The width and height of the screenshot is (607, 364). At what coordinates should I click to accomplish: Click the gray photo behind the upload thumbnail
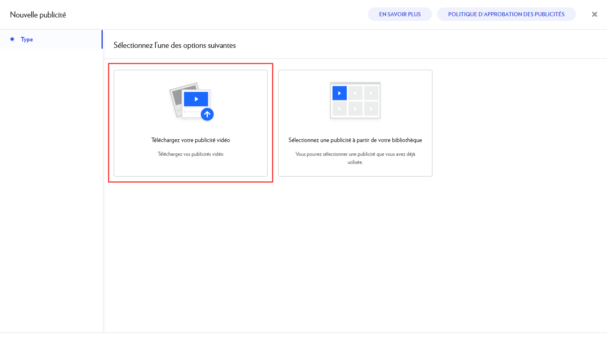pyautogui.click(x=176, y=97)
